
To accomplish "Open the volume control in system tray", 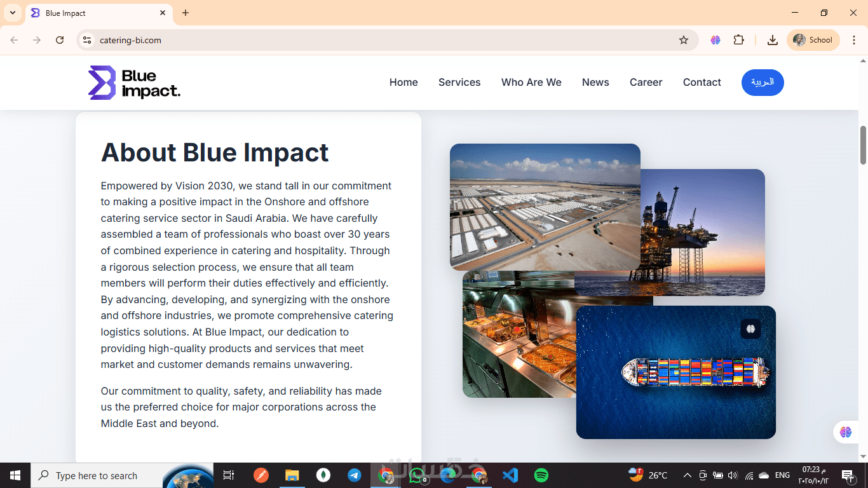I will (x=733, y=475).
